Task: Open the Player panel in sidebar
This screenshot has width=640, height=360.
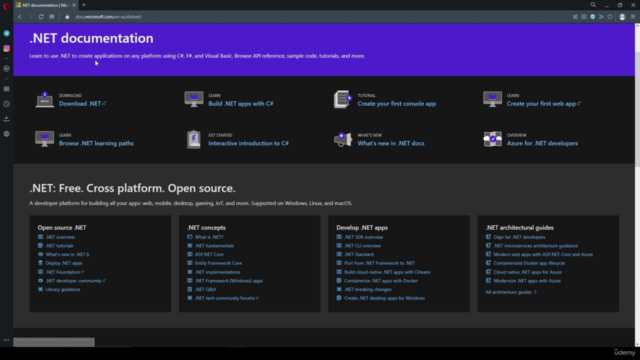Action: pyautogui.click(x=7, y=69)
